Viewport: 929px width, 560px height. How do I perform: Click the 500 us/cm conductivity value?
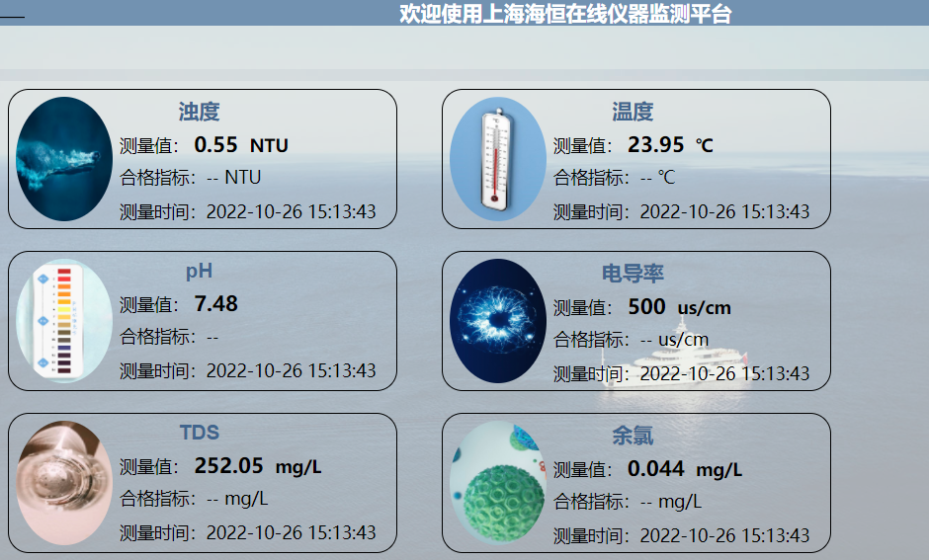coord(679,307)
